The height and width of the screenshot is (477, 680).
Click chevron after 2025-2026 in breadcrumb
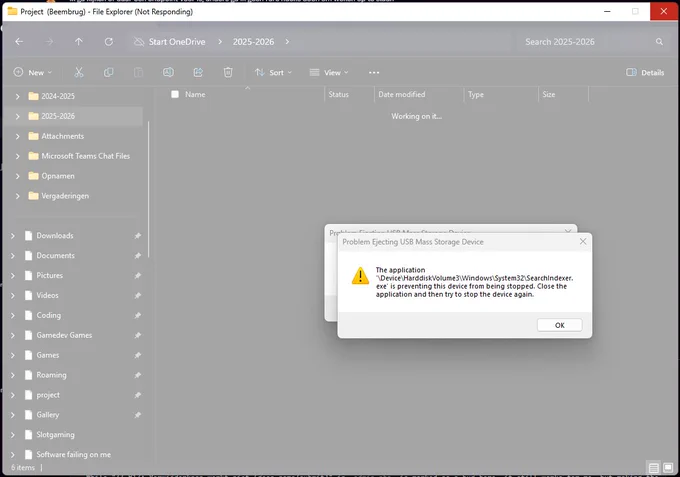(287, 42)
